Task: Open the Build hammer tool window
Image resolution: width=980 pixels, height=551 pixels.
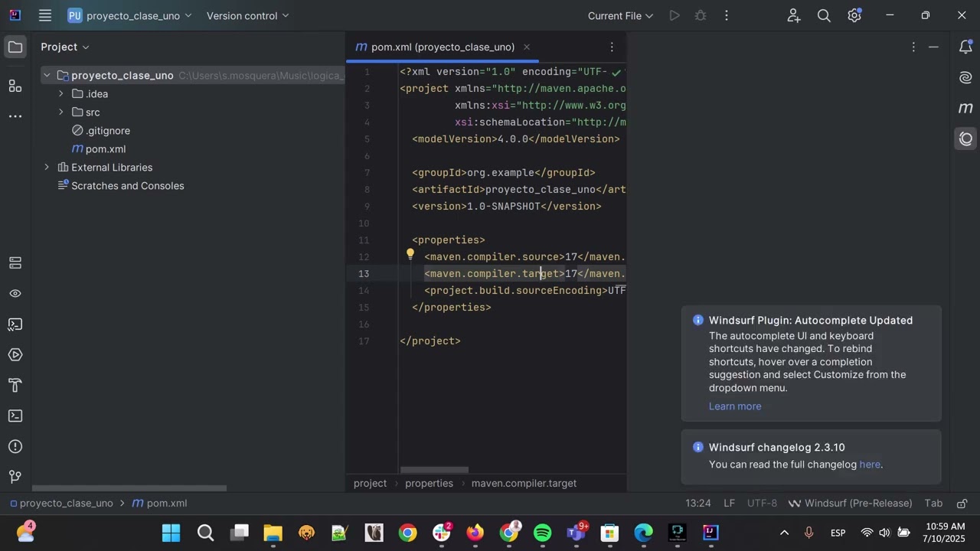Action: click(15, 385)
